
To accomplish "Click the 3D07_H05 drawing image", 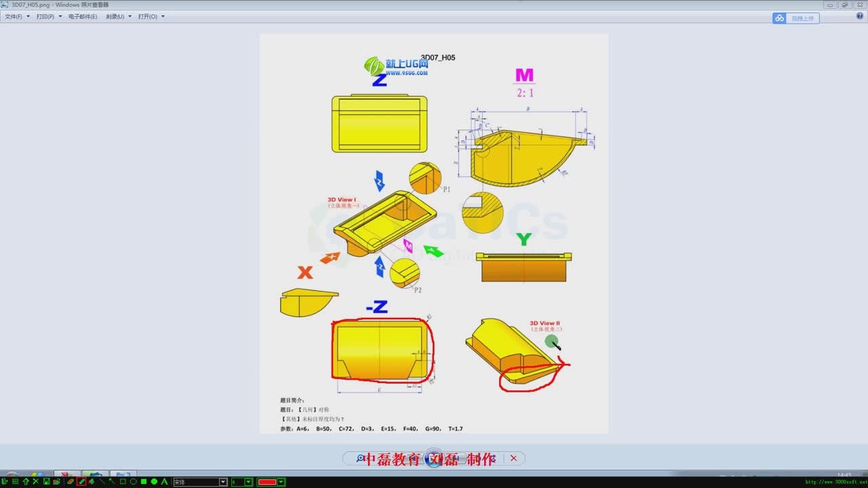I will (434, 234).
